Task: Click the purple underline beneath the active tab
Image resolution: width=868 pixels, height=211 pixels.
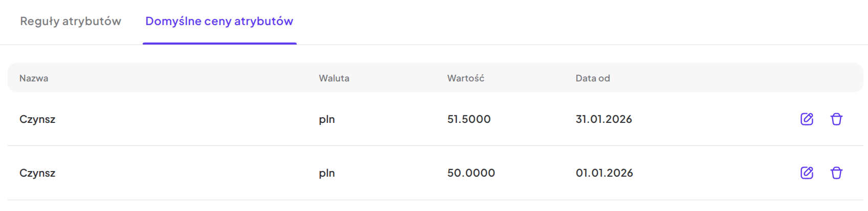Action: [219, 44]
